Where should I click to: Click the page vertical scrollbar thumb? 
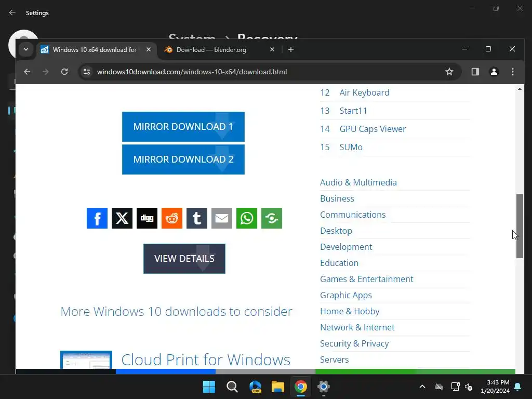[x=520, y=226]
